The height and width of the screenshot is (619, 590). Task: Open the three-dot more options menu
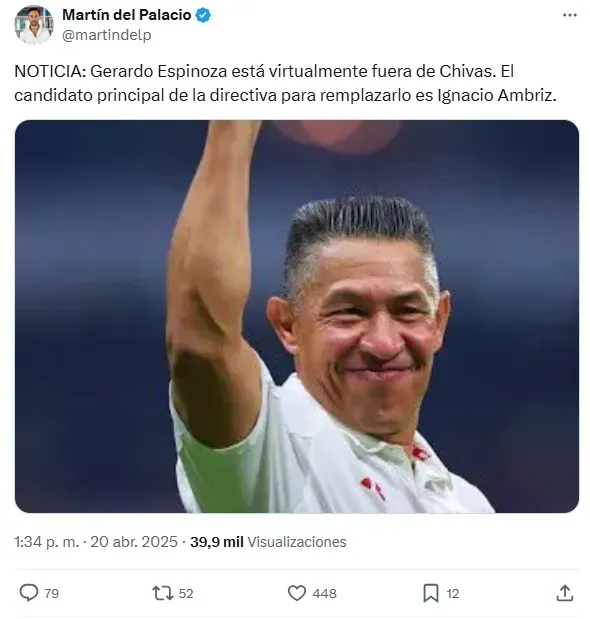[569, 15]
